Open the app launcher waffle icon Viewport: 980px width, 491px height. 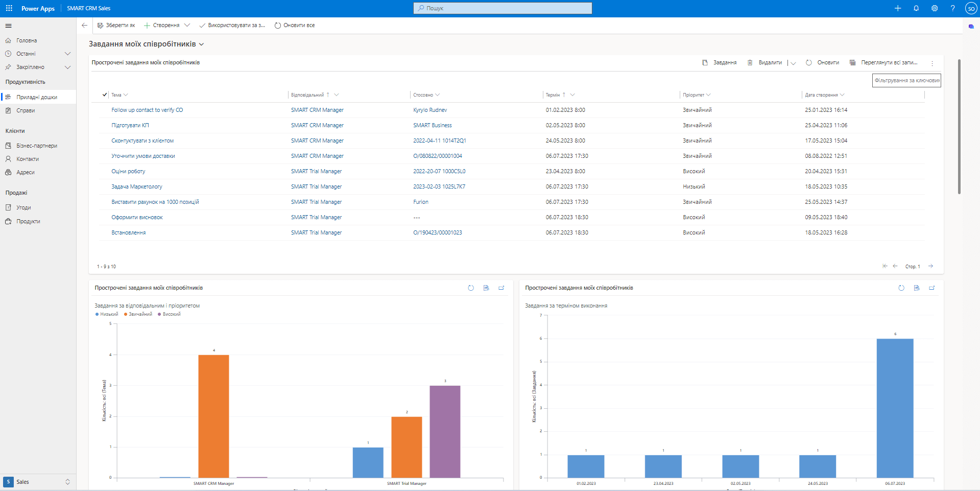(9, 8)
